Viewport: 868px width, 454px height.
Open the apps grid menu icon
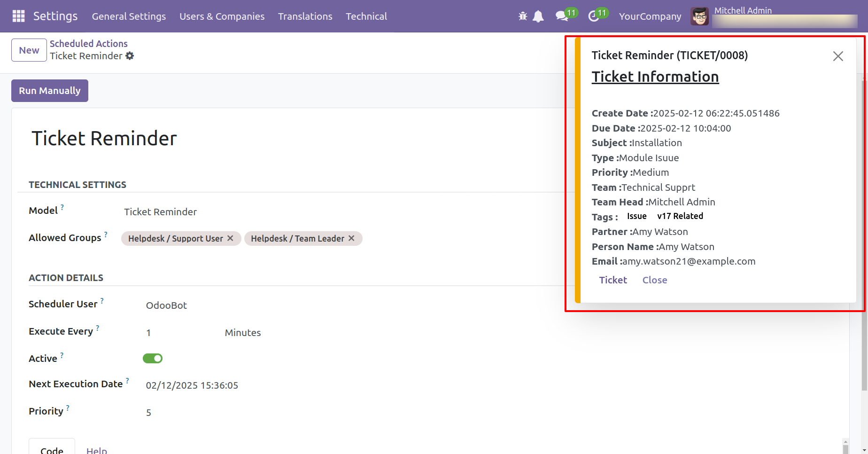pyautogui.click(x=18, y=16)
